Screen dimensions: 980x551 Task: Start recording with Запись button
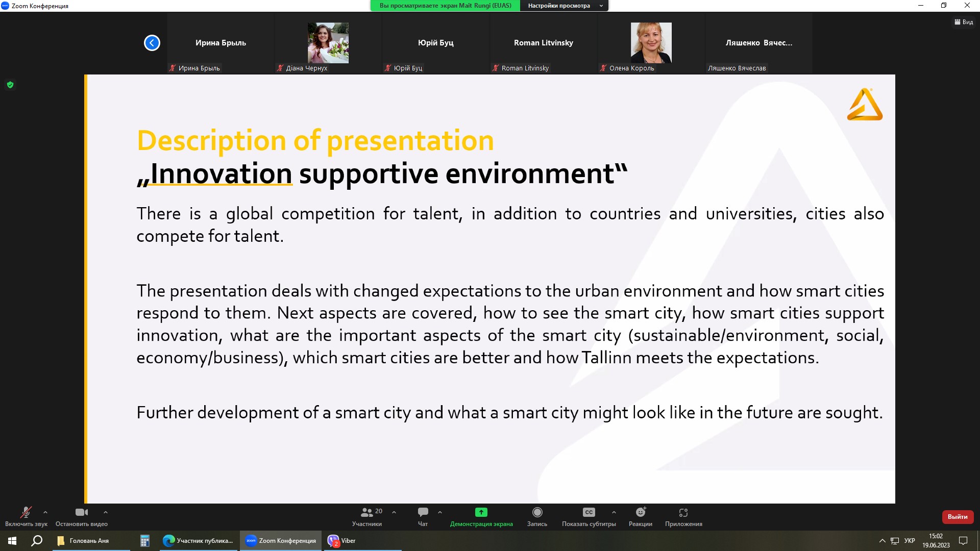[x=537, y=516]
